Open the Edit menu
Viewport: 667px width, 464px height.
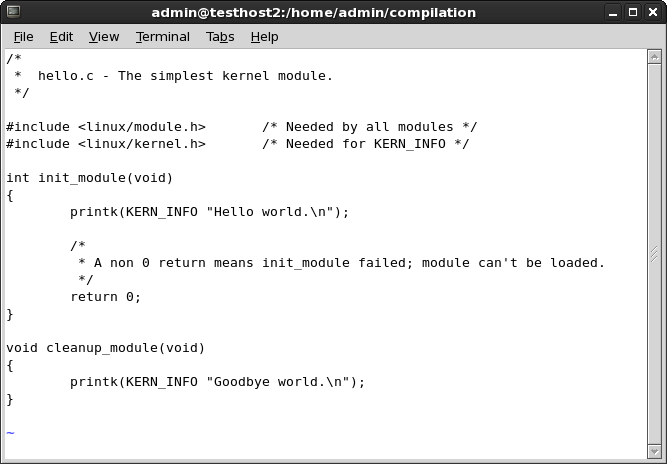[x=61, y=37]
